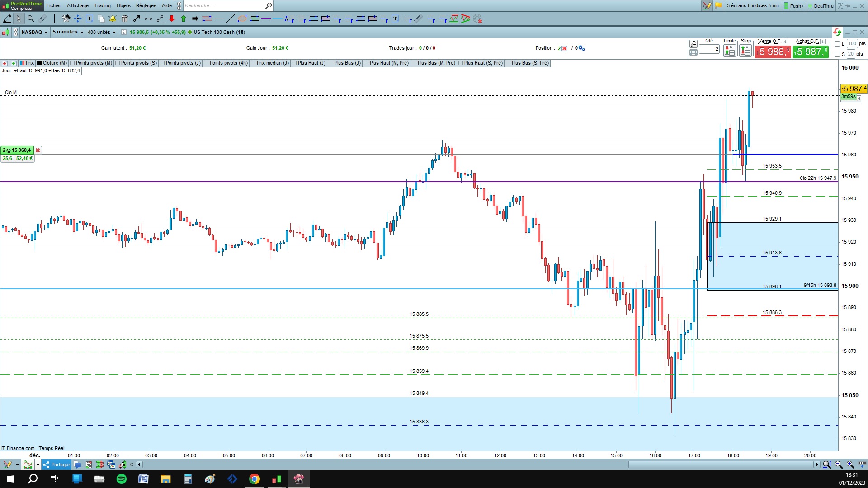This screenshot has height=488, width=868.
Task: Select the magnifier zoom tool
Action: tap(31, 19)
